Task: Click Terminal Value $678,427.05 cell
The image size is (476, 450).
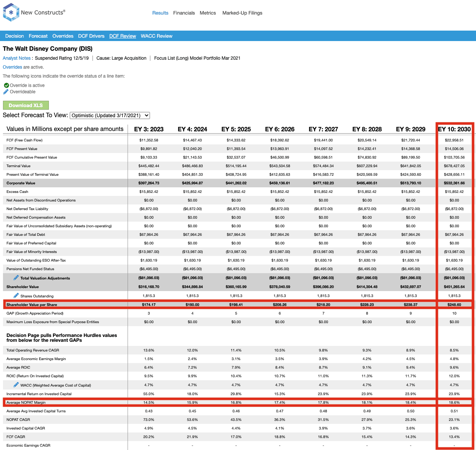Action: coord(454,166)
